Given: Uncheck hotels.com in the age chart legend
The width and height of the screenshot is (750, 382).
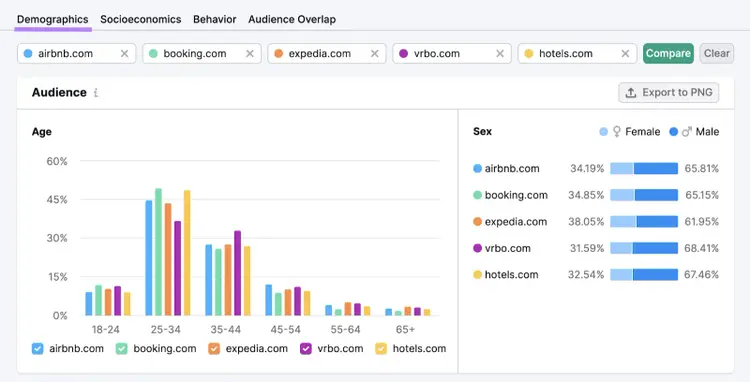Looking at the screenshot, I should click(381, 349).
